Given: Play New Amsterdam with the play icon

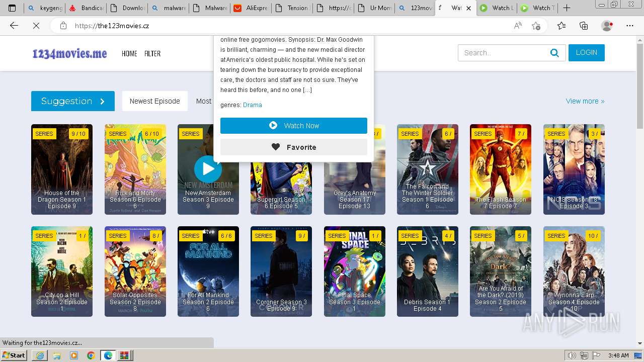Looking at the screenshot, I should tap(208, 169).
